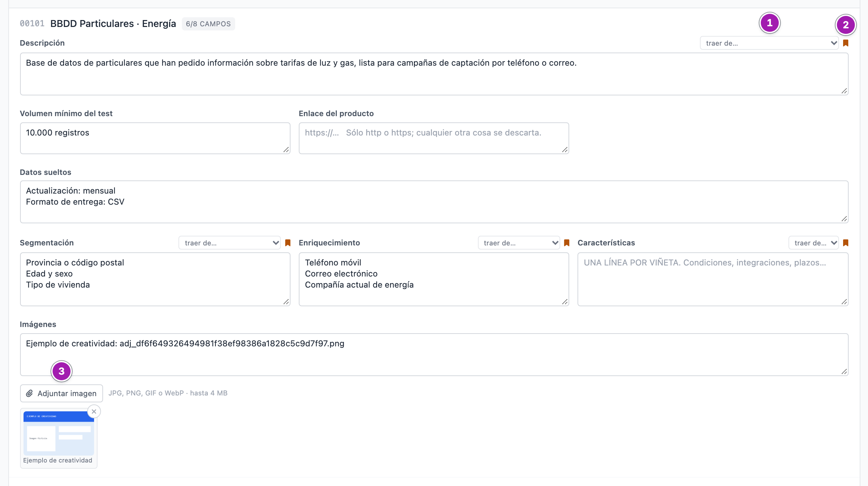Remove the Ejemplo de creatividad image
Image resolution: width=868 pixels, height=486 pixels.
point(94,412)
